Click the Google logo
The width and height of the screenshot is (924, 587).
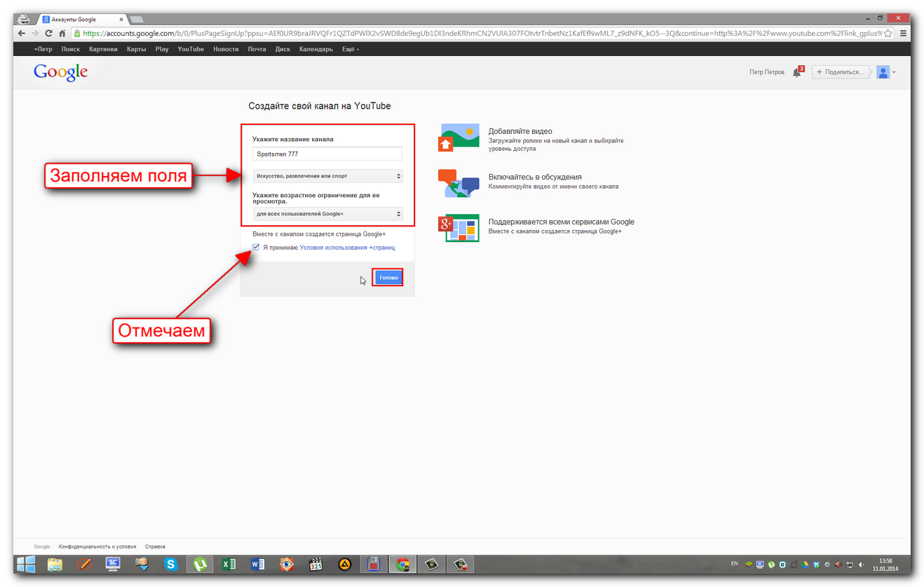(x=61, y=72)
